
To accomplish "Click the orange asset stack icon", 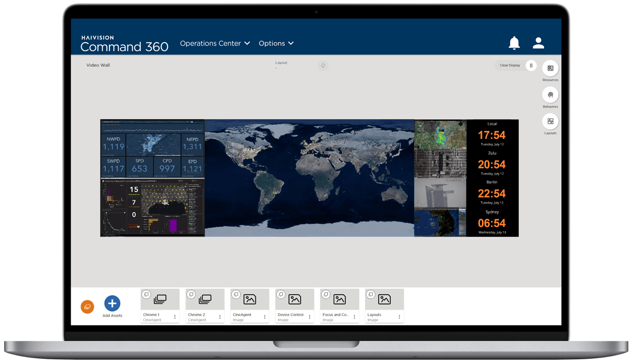I will coord(87,307).
